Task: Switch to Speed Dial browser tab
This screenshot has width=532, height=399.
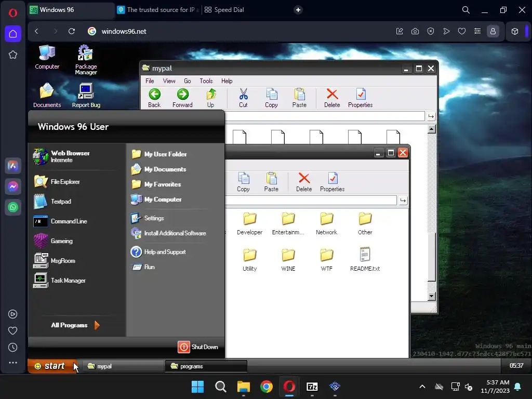Action: click(x=224, y=10)
